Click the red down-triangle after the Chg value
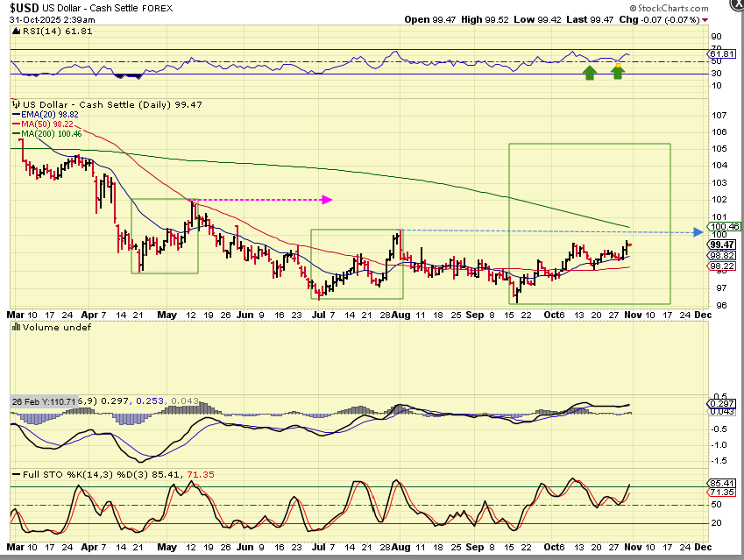This screenshot has height=560, width=744. 705,20
